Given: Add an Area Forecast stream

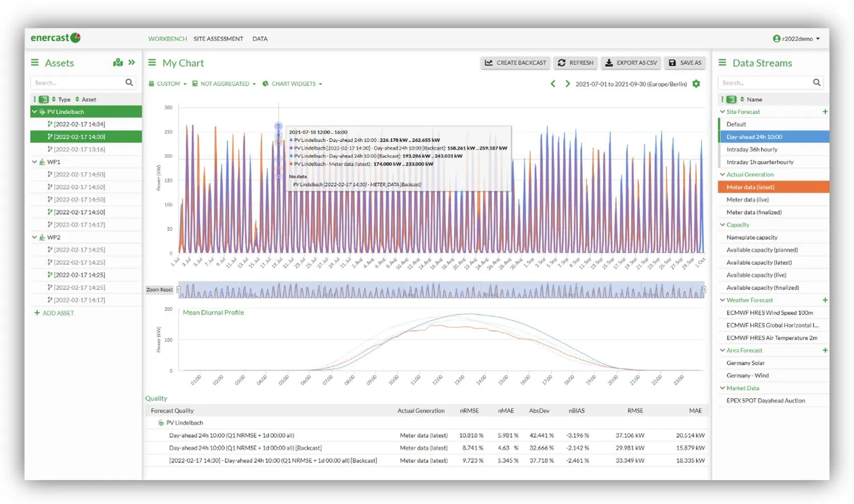Looking at the screenshot, I should (x=825, y=350).
